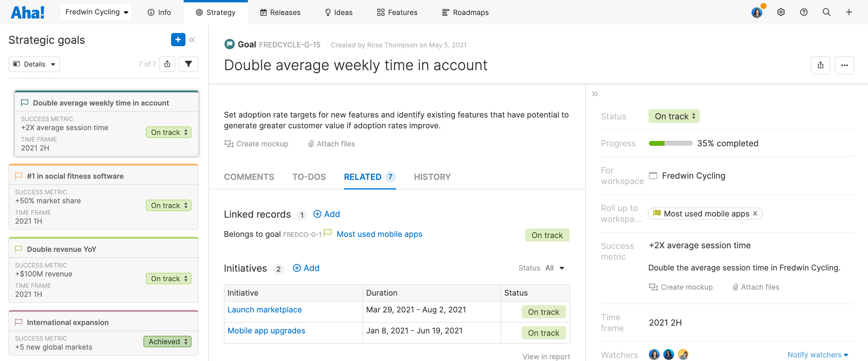The height and width of the screenshot is (361, 868).
Task: Open the Releases section
Action: coord(280,12)
